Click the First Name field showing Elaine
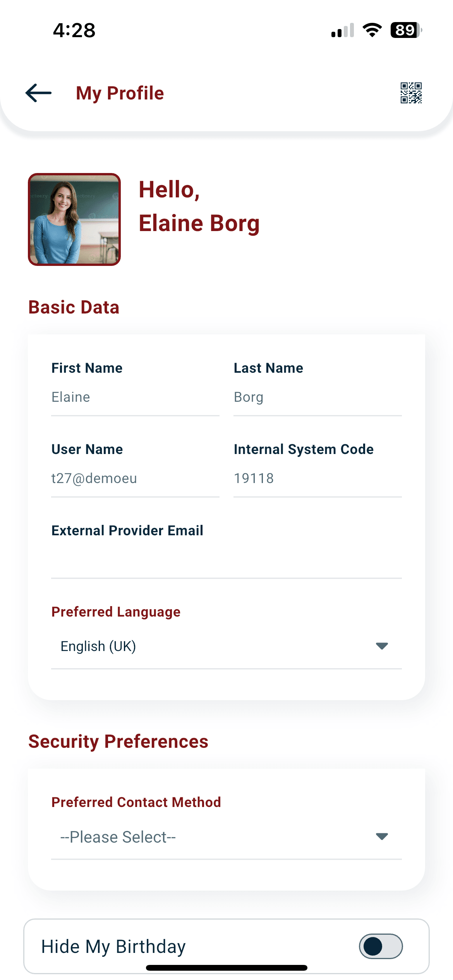 tap(135, 397)
